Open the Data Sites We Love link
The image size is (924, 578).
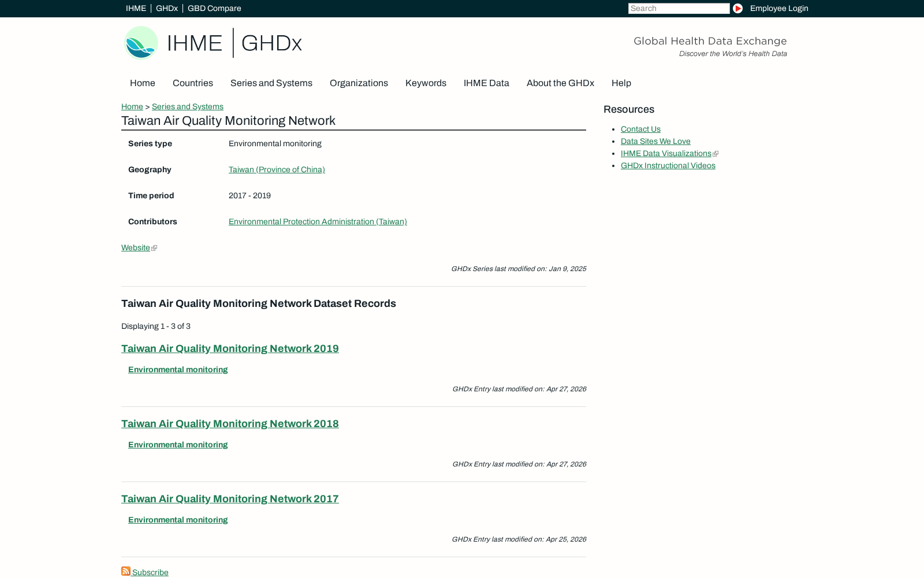point(655,141)
